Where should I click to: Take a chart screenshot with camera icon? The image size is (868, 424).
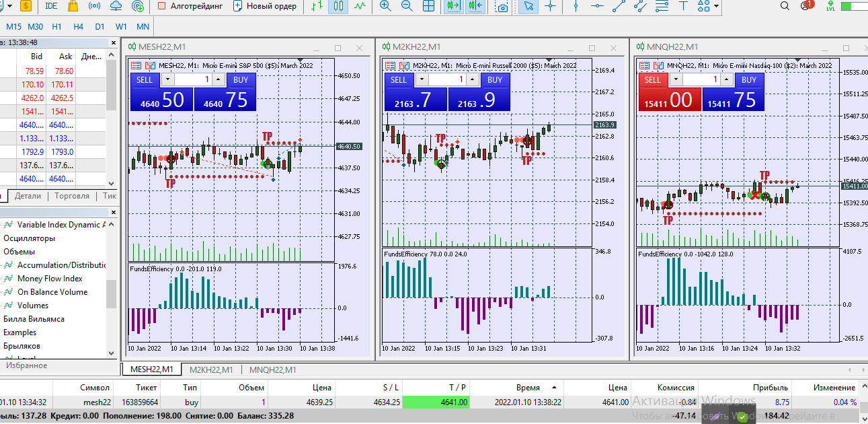click(x=502, y=7)
